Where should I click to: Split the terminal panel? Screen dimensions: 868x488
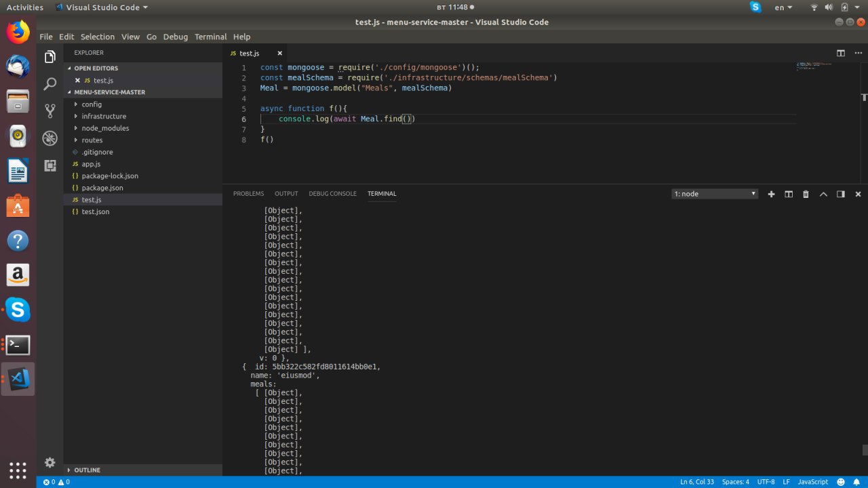789,194
